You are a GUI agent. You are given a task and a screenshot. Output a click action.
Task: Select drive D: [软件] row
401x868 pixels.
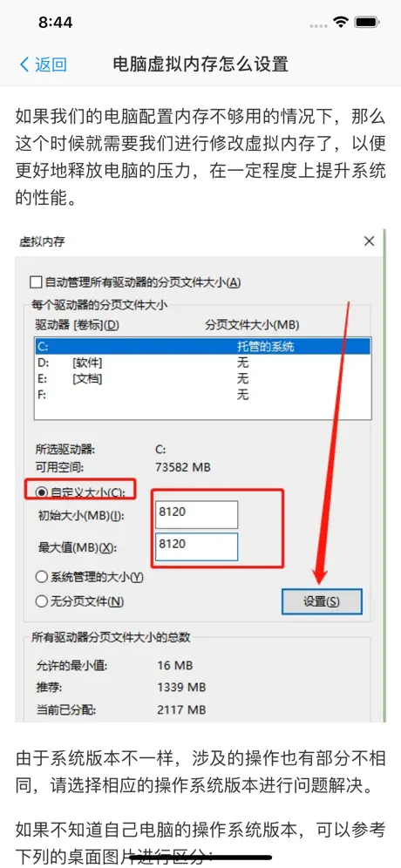click(202, 363)
